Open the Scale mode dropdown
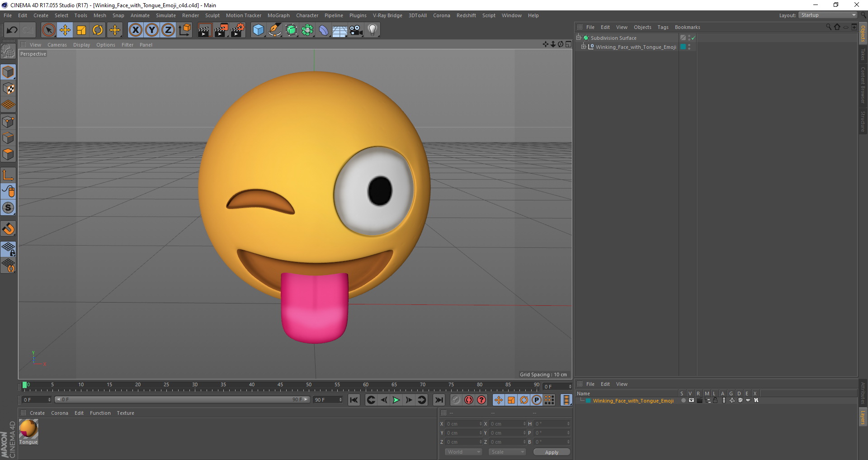Image resolution: width=868 pixels, height=460 pixels. coord(507,452)
